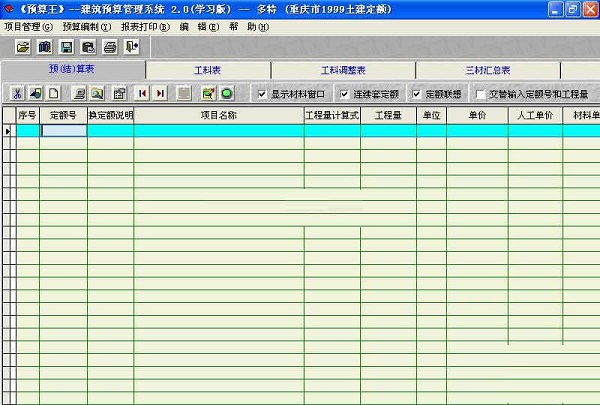Jump to last record arrow icon
The width and height of the screenshot is (600, 405).
coord(161,93)
